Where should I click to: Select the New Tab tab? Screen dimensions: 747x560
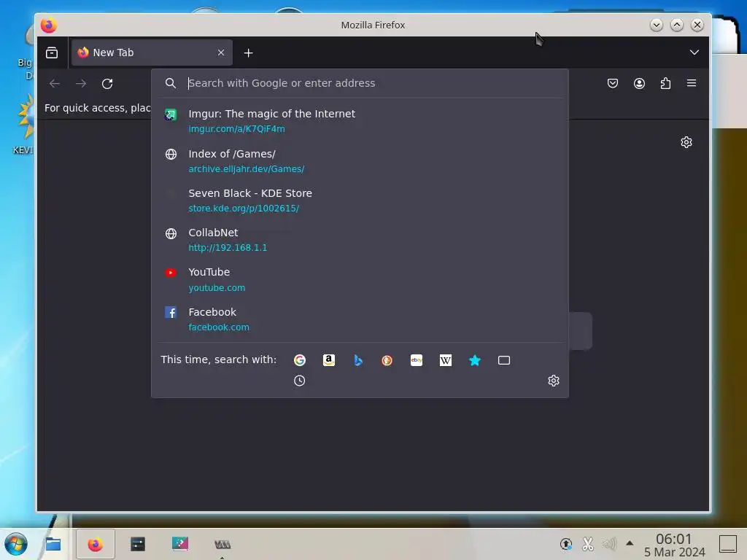[152, 52]
